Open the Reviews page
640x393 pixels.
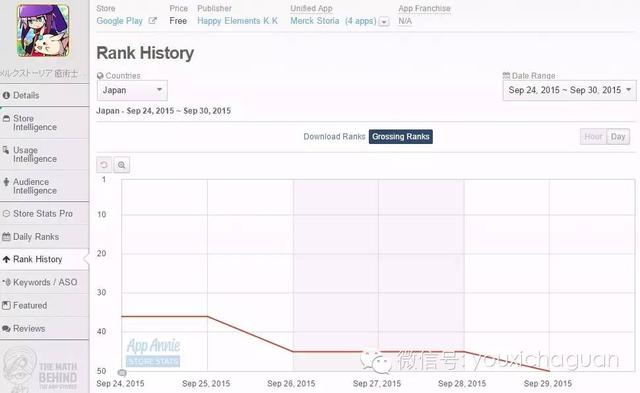(44, 329)
